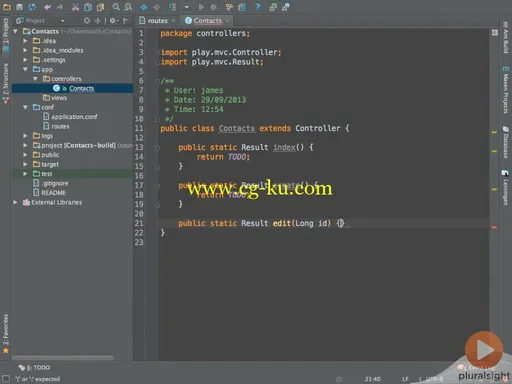The image size is (512, 384).
Task: Click the last icon in the main toolbar
Action: tap(286, 7)
